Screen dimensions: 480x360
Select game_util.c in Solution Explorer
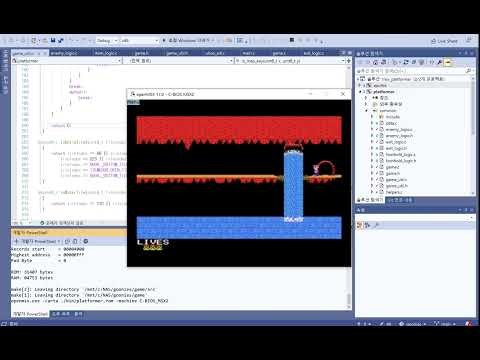point(396,180)
